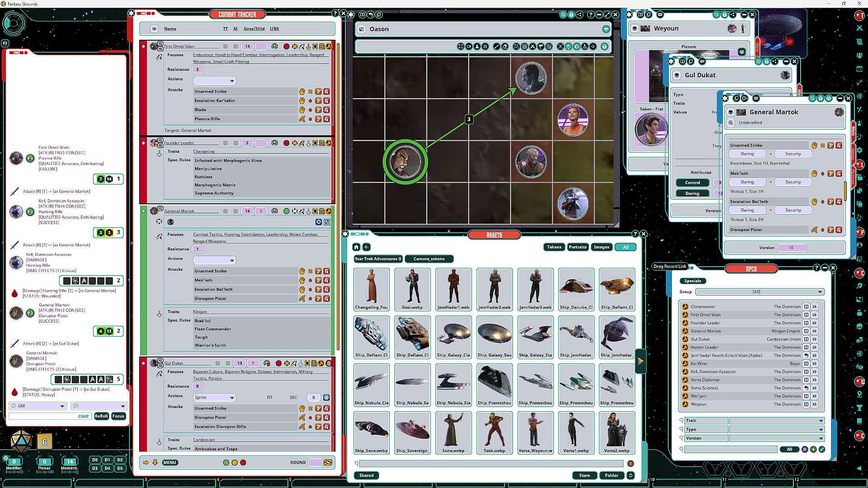The width and height of the screenshot is (868, 488).
Task: Click the next round icon beside Round field
Action: 328,462
